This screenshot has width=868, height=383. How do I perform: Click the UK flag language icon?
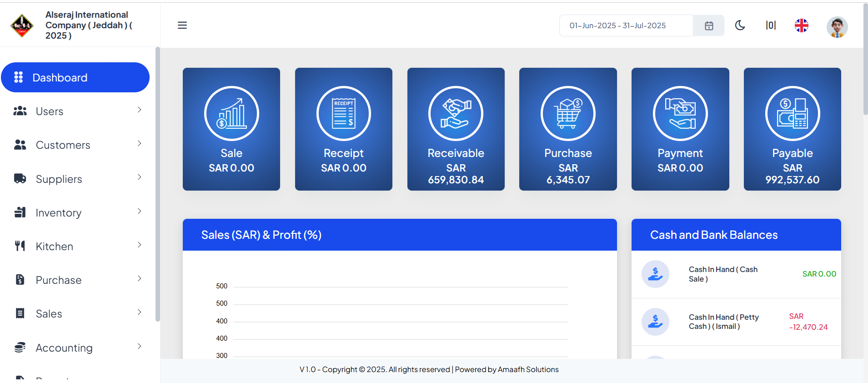coord(801,25)
